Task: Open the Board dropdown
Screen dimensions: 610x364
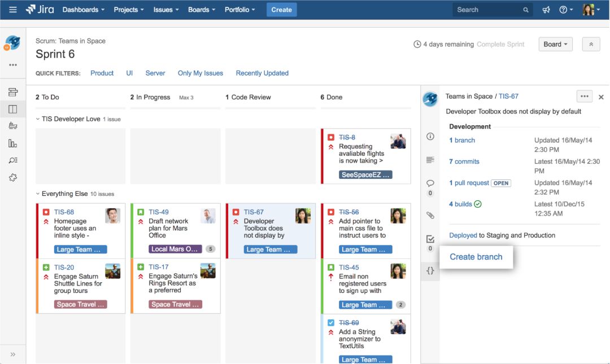Action: click(556, 45)
